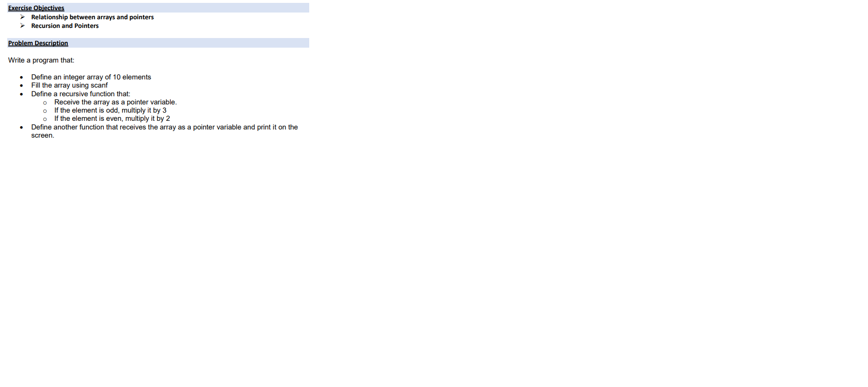Click the line Write a program that

point(41,60)
